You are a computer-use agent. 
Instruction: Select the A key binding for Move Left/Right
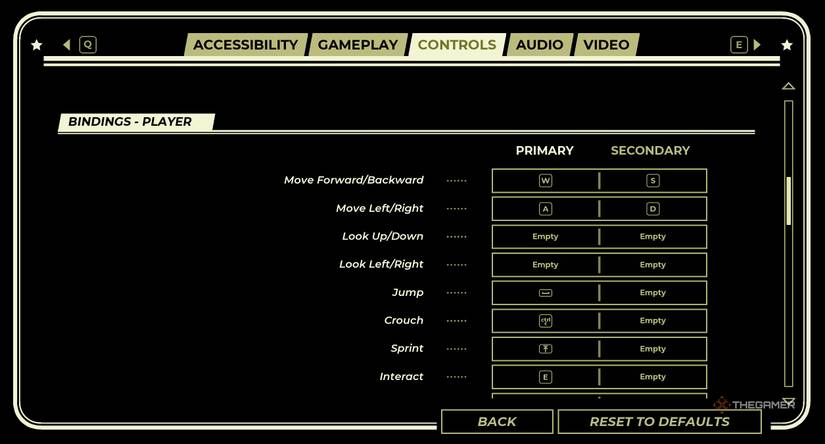pos(545,209)
